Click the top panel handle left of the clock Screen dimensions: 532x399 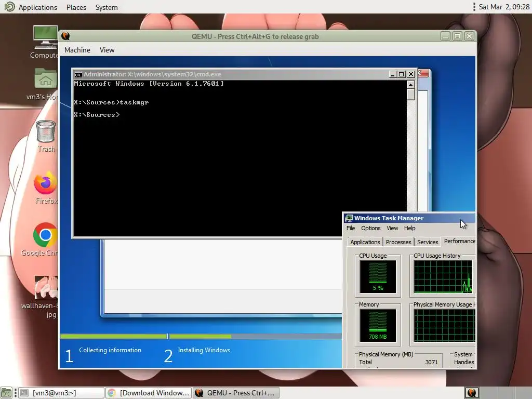[x=474, y=7]
